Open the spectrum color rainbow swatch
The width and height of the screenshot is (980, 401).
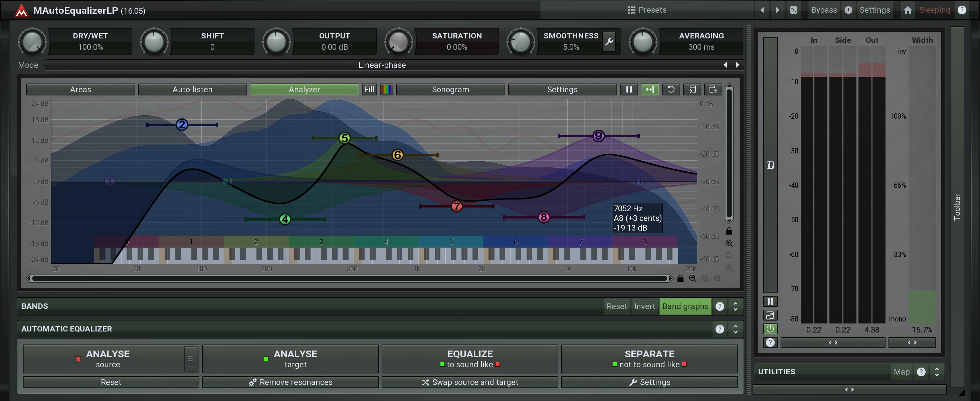click(x=387, y=90)
